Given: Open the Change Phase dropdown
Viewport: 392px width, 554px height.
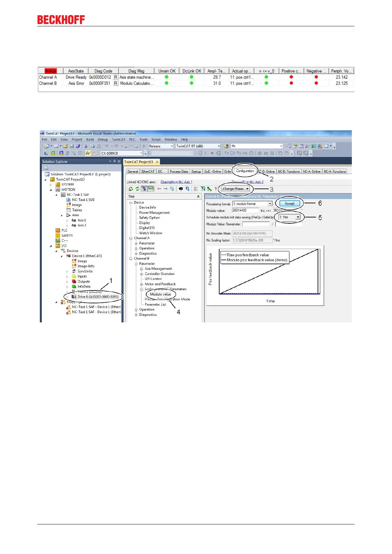Looking at the screenshot, I should [235, 189].
